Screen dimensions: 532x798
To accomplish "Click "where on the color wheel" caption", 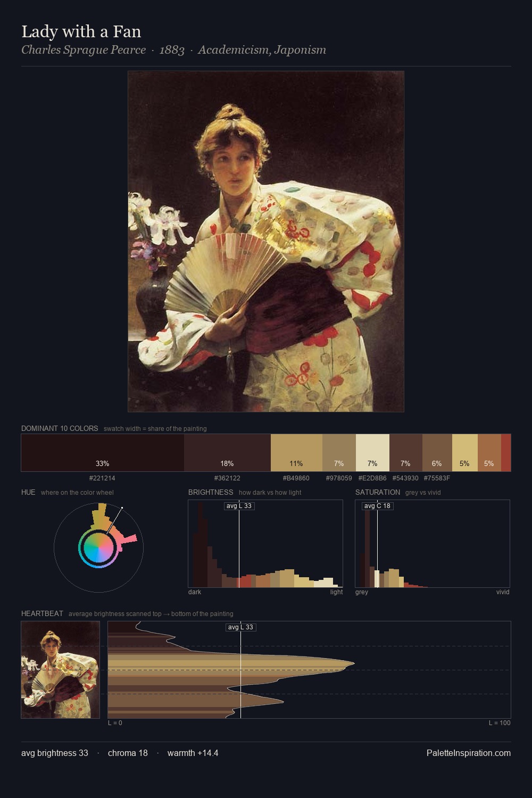I will pos(77,493).
